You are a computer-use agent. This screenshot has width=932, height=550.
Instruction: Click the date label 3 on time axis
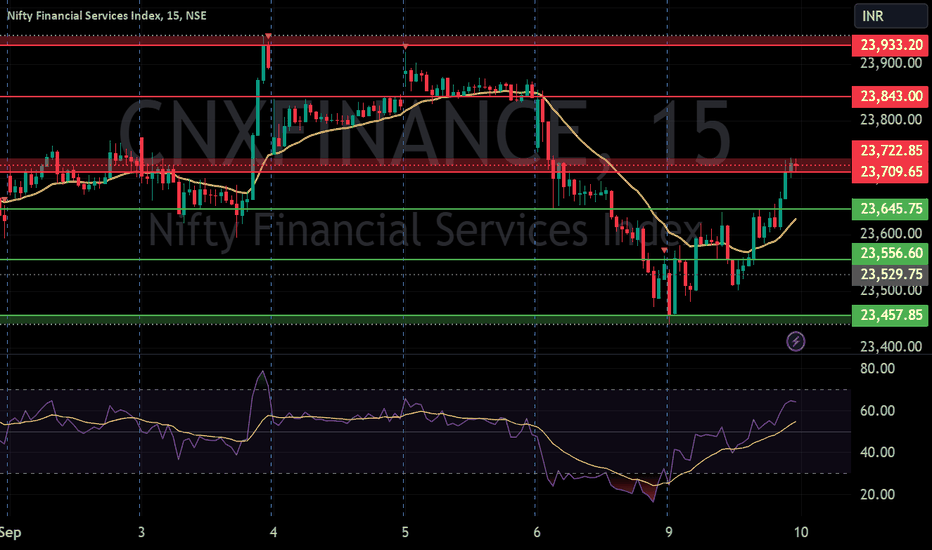tap(141, 532)
